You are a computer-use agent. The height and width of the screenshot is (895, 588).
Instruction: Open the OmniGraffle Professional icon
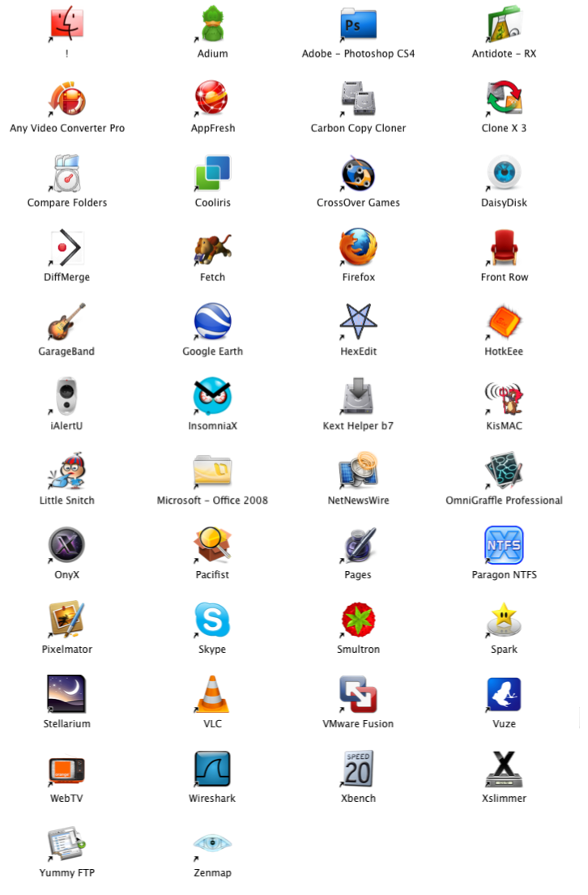click(504, 471)
